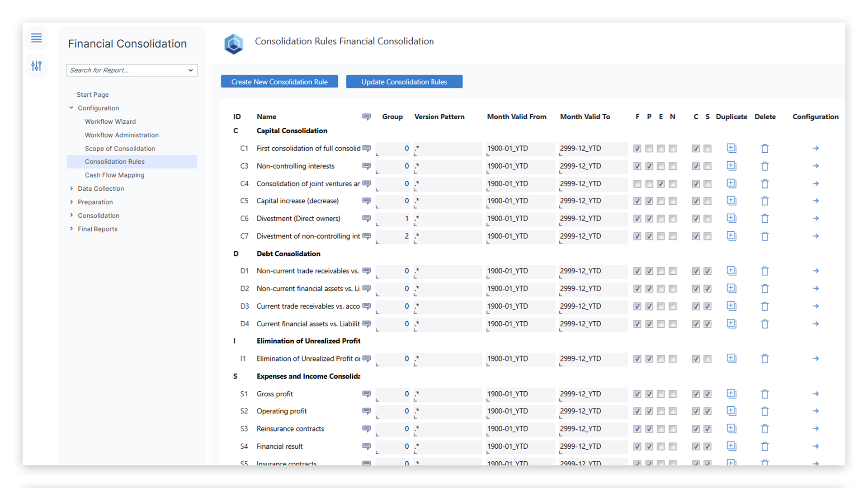Viewport: 868px width, 488px height.
Task: Duplicate the S4 Financial result rule
Action: click(x=731, y=446)
